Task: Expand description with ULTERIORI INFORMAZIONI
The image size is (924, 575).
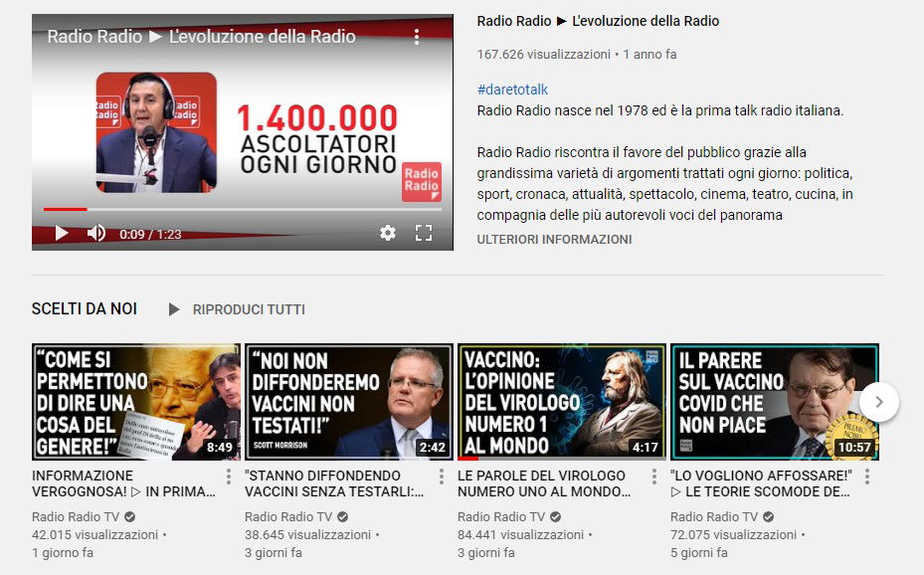Action: [554, 240]
